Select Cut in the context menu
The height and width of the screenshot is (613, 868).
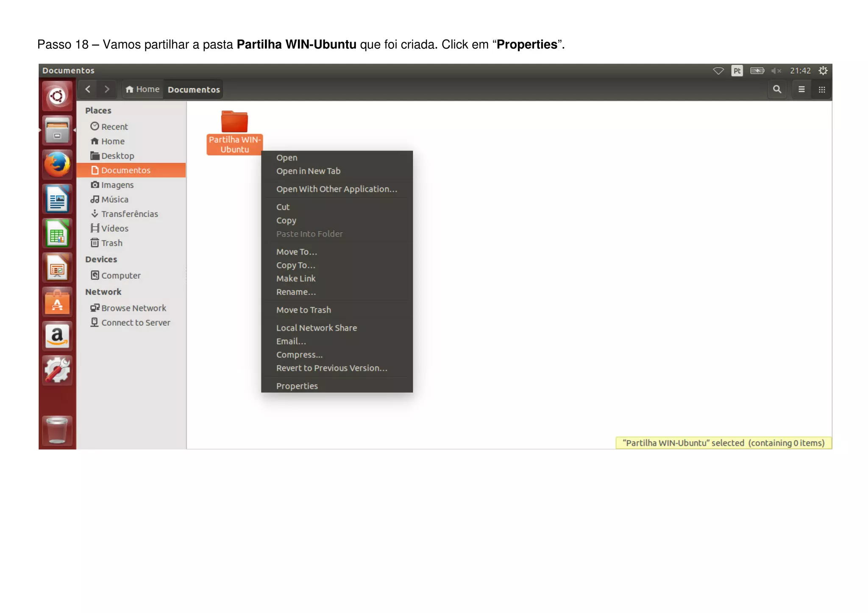click(x=337, y=207)
